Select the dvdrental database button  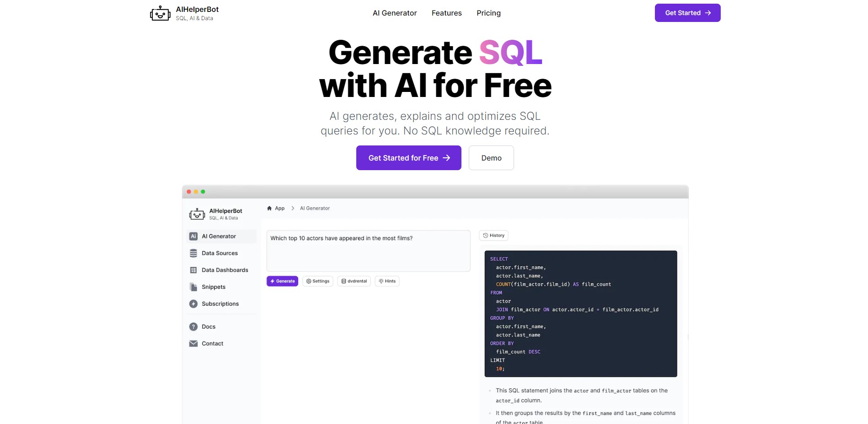pyautogui.click(x=354, y=281)
